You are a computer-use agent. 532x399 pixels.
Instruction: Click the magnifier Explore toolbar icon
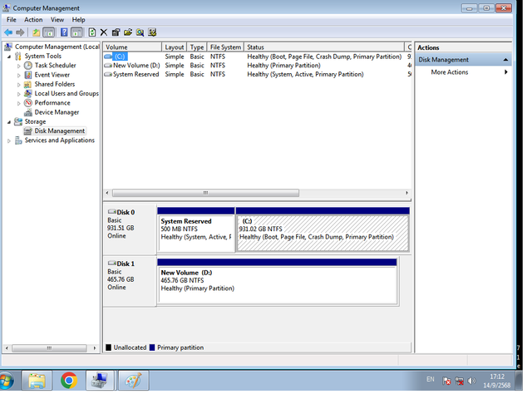(140, 33)
